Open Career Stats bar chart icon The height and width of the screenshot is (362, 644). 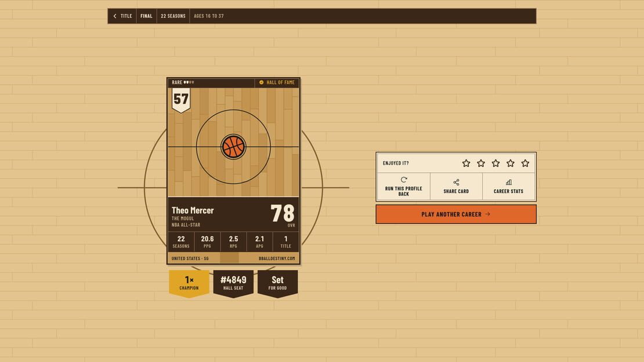508,182
